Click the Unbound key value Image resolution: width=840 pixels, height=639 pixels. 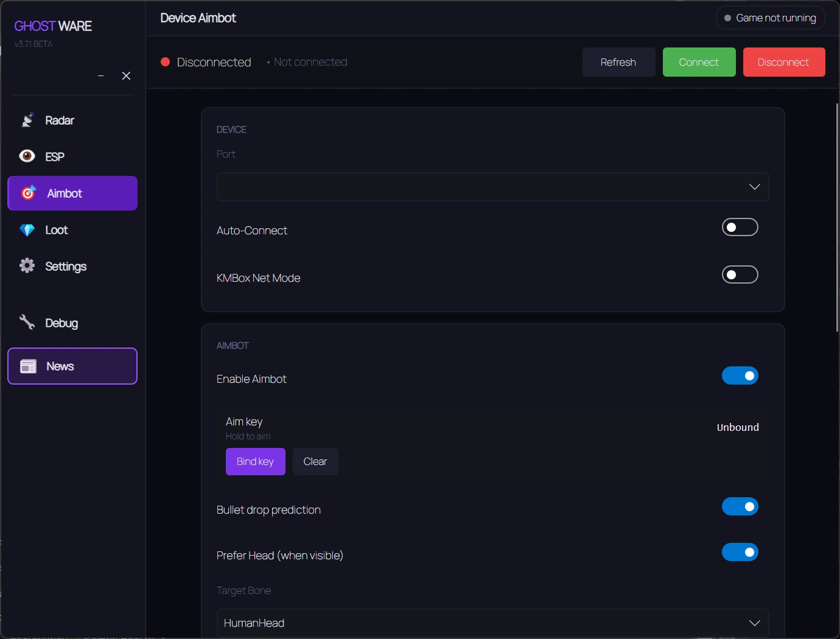pos(738,427)
